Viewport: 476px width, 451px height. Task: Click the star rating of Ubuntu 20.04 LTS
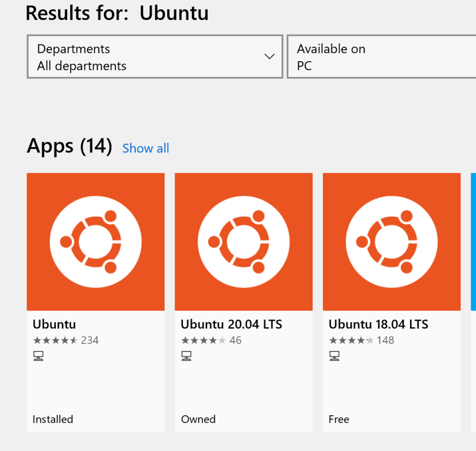[x=203, y=340]
